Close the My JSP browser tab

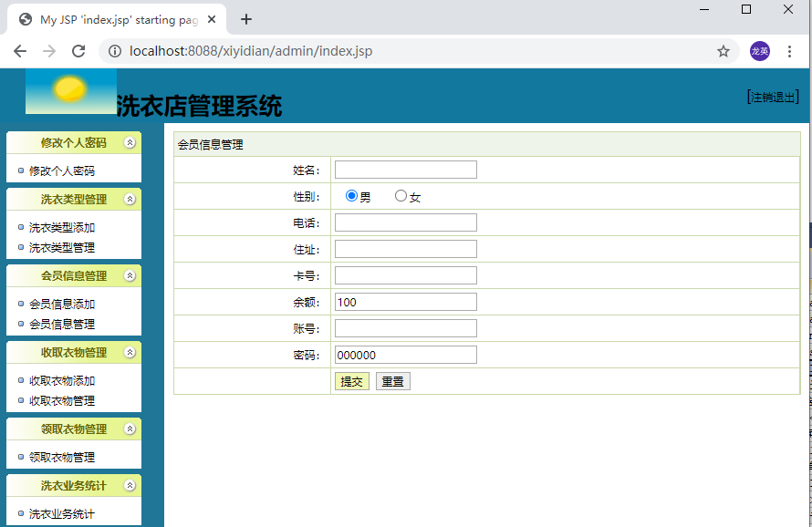click(x=212, y=19)
